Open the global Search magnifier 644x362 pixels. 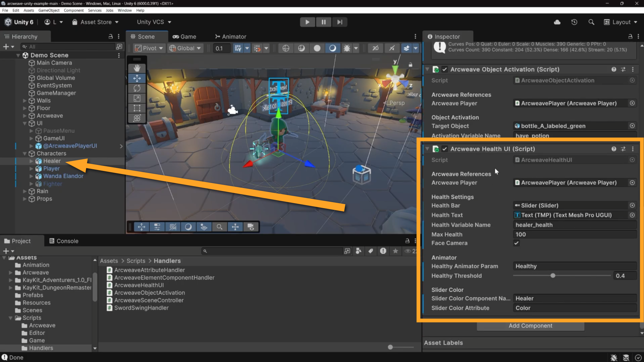coord(591,22)
